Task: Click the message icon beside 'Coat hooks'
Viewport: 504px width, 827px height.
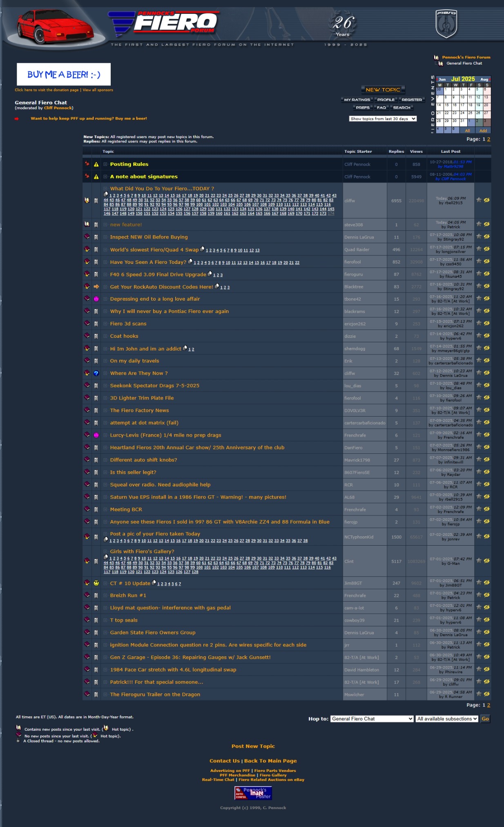Action: pos(96,336)
